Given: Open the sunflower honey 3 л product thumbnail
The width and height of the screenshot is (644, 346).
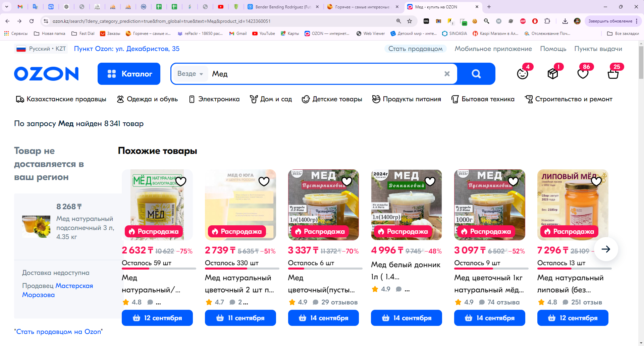Looking at the screenshot, I should coord(36,227).
